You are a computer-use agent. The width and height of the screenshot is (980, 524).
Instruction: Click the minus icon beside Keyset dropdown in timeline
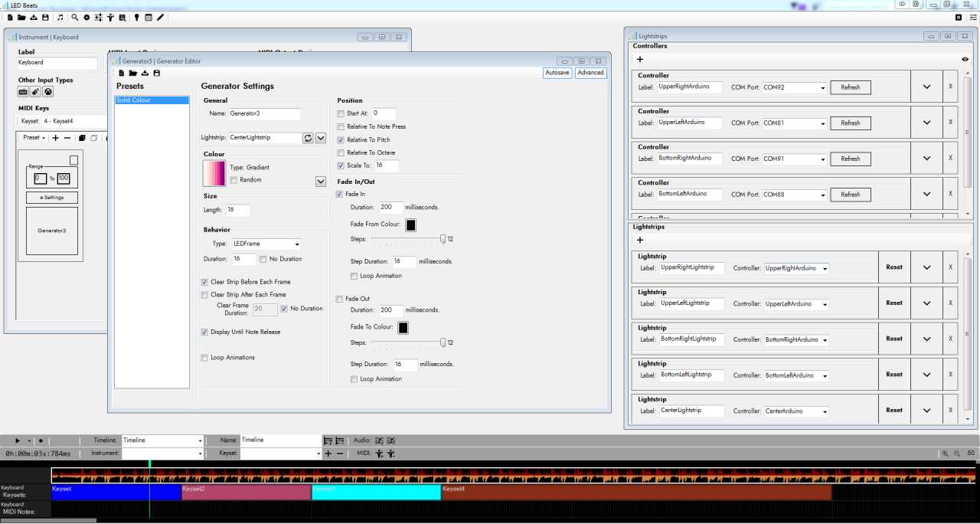pyautogui.click(x=340, y=454)
